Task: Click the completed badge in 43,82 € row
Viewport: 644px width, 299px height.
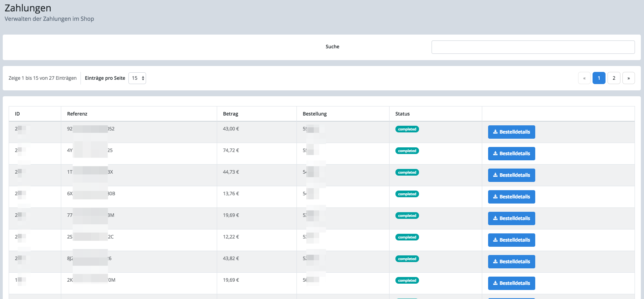Action: (x=407, y=259)
